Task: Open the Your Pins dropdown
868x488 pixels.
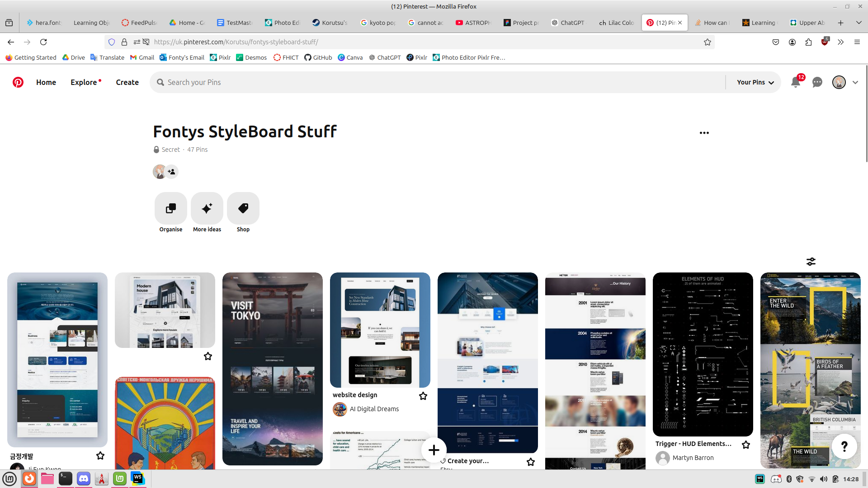Action: click(754, 82)
